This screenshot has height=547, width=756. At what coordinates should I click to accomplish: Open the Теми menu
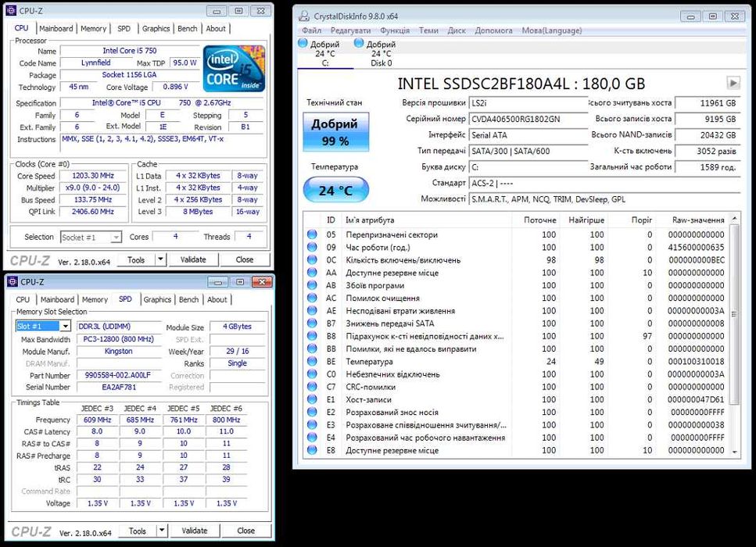[x=428, y=30]
